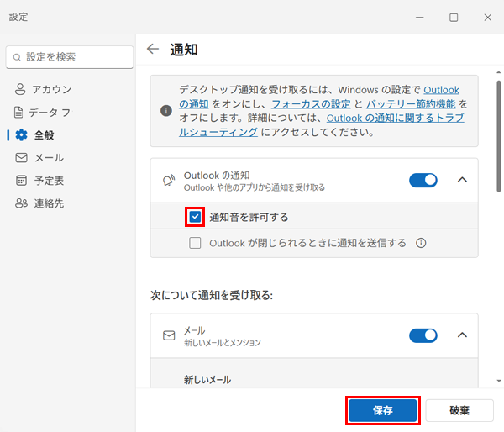Click the scrollbar down arrow at the pane bottom
504x432 pixels.
click(x=498, y=381)
